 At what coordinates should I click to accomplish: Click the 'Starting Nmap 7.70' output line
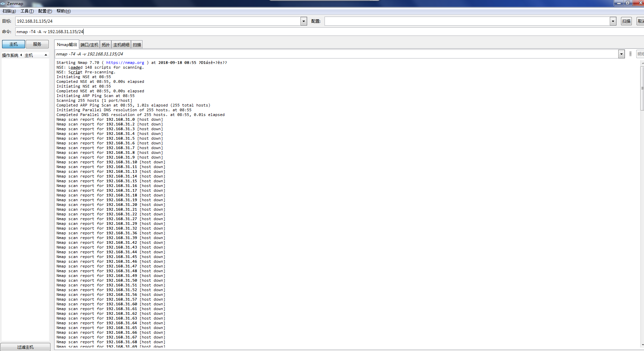point(142,63)
